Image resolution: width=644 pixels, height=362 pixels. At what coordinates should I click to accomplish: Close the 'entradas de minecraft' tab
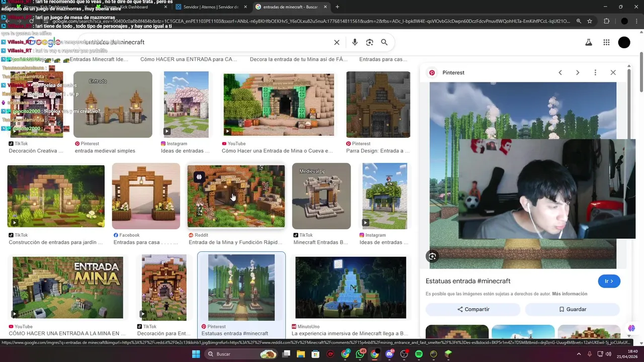pos(325,7)
